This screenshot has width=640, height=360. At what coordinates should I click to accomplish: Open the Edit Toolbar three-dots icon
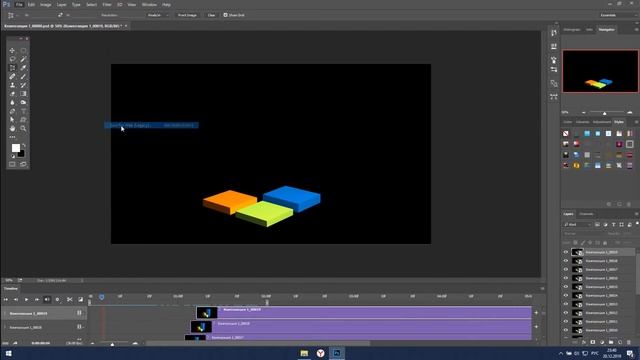click(12, 137)
